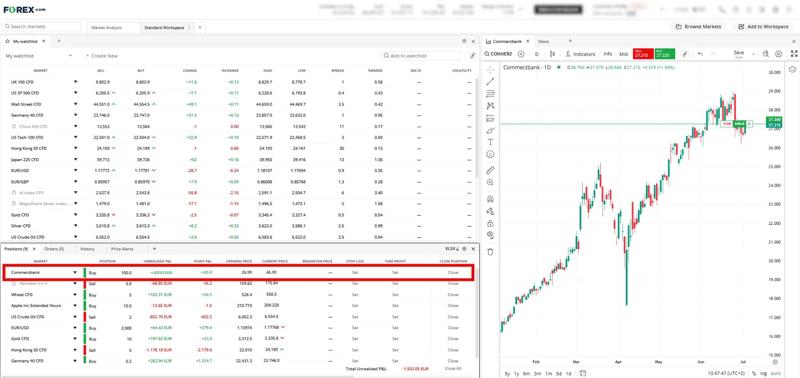Screen dimensions: 800x378
Task: Open Browse Markets
Action: coord(698,27)
